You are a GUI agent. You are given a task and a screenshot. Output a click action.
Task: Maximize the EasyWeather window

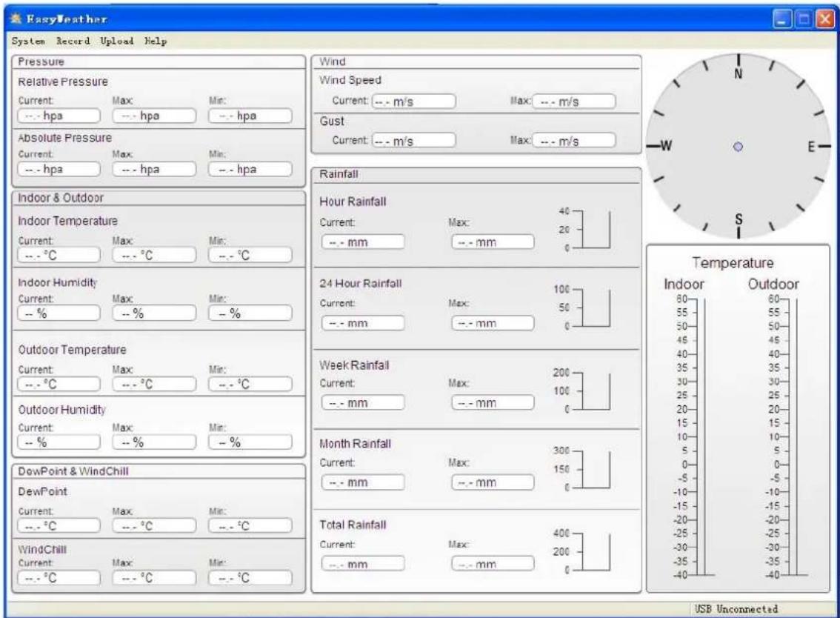pyautogui.click(x=803, y=19)
